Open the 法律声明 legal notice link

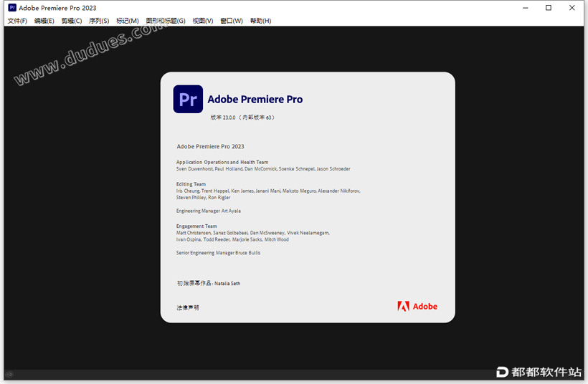click(188, 307)
